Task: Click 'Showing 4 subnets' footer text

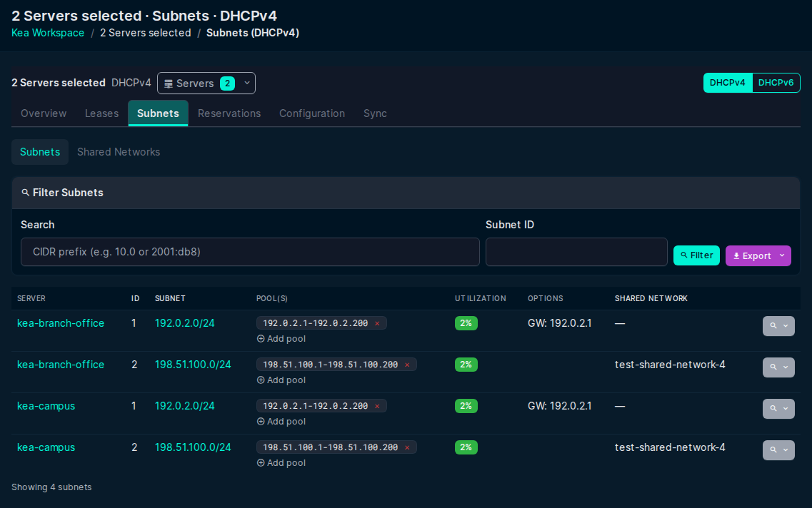Action: click(x=51, y=487)
